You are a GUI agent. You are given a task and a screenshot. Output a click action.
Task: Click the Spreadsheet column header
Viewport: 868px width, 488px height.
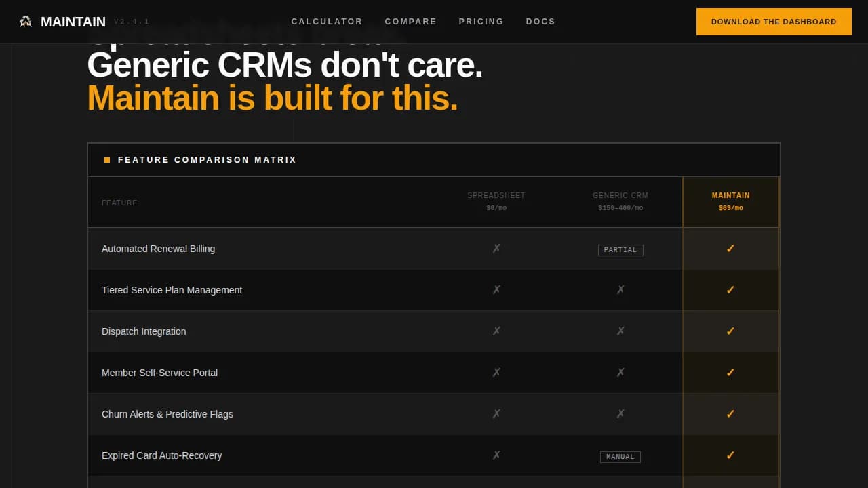496,195
